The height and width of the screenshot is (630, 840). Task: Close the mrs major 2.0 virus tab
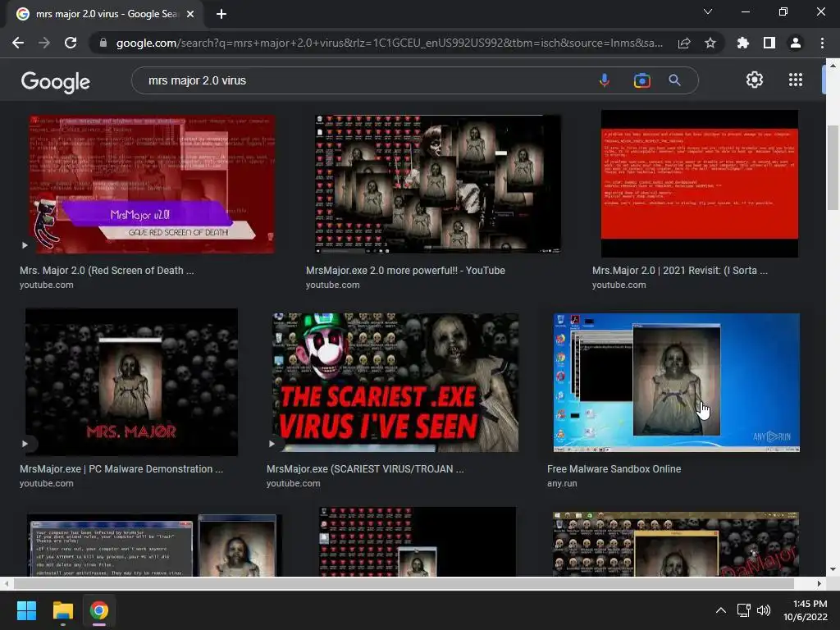click(190, 15)
